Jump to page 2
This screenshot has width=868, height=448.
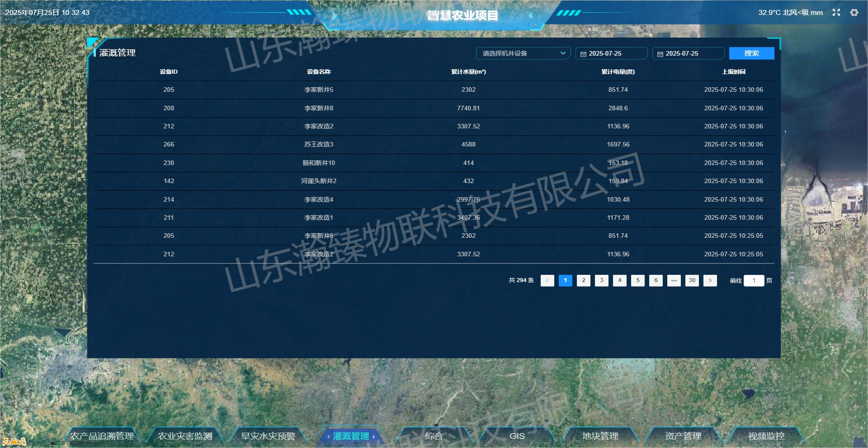coord(583,280)
